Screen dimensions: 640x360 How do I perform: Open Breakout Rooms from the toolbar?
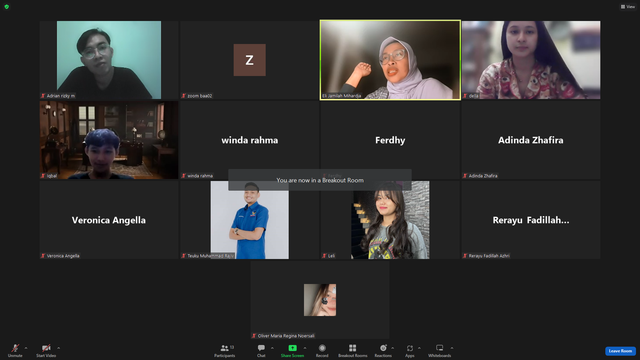click(x=353, y=350)
